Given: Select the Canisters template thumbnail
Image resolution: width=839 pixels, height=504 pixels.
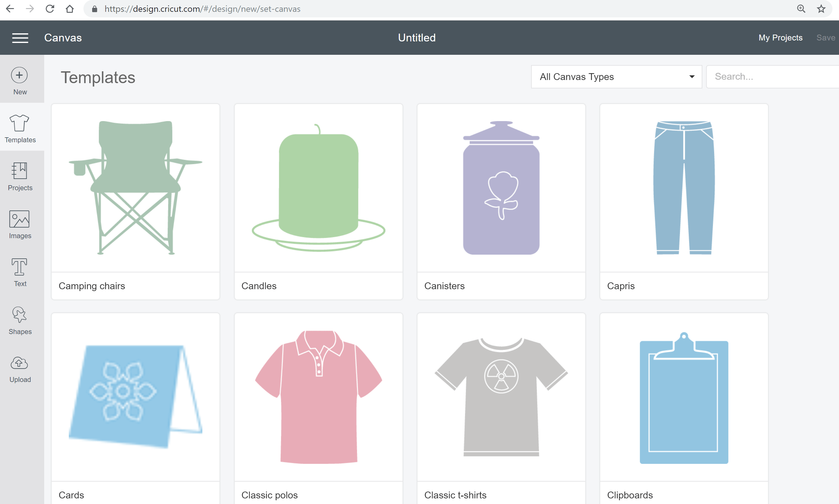Looking at the screenshot, I should pos(501,188).
